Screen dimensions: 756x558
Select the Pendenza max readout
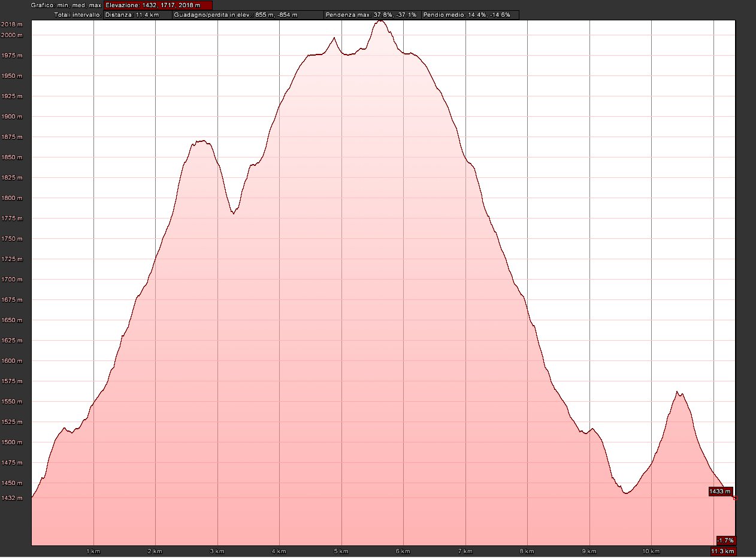pyautogui.click(x=371, y=14)
